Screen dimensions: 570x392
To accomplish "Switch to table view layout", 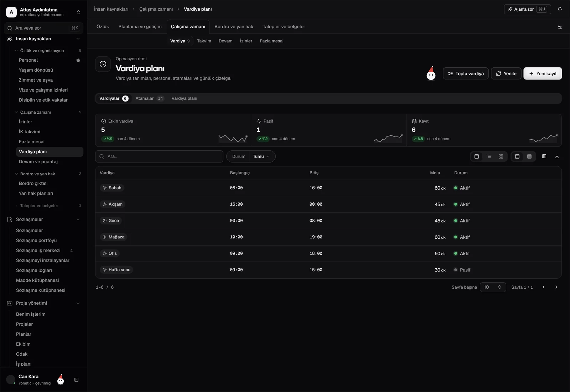I will coord(477,156).
